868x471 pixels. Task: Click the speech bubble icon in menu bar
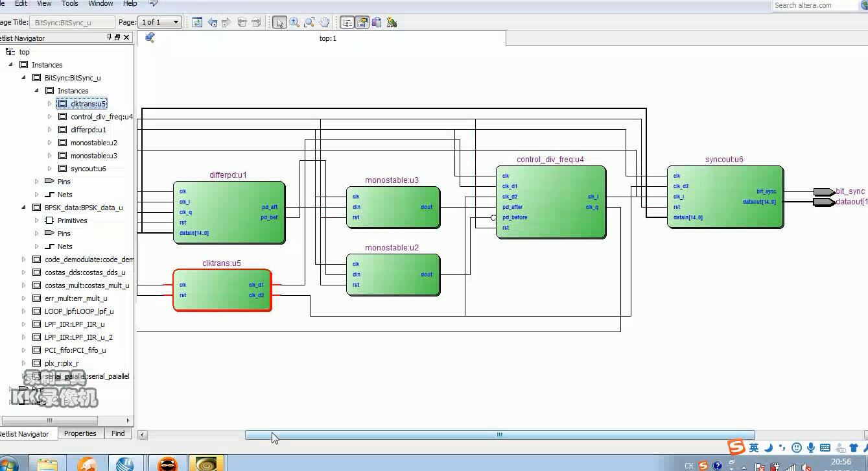[154, 3]
